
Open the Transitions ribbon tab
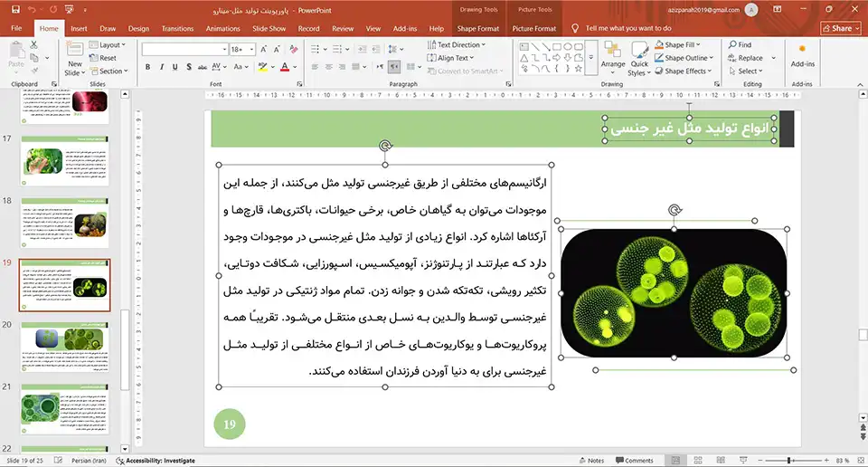[x=178, y=28]
